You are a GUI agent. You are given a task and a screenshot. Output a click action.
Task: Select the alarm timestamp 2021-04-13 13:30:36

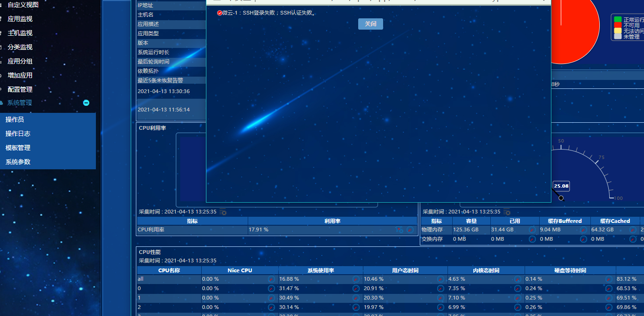[164, 91]
